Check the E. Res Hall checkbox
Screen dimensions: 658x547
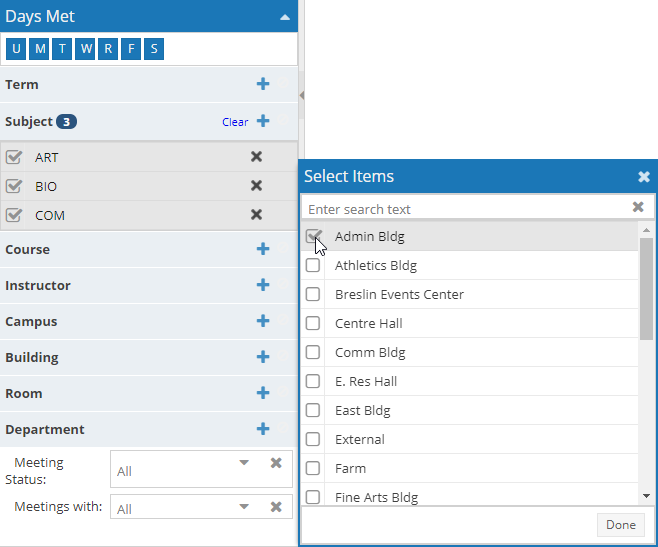click(313, 381)
